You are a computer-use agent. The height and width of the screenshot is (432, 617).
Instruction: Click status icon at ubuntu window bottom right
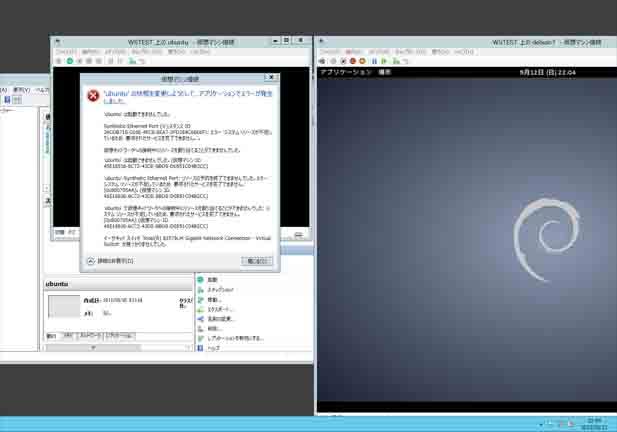tap(299, 235)
